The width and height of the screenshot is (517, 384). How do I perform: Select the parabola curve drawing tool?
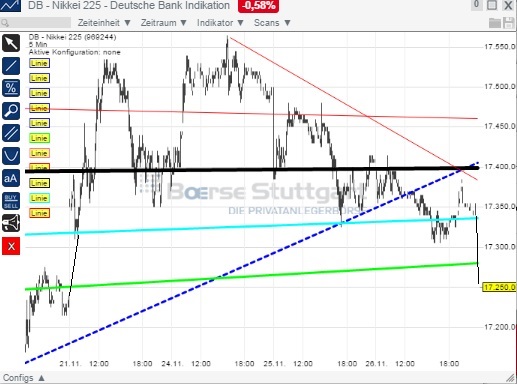coord(11,156)
